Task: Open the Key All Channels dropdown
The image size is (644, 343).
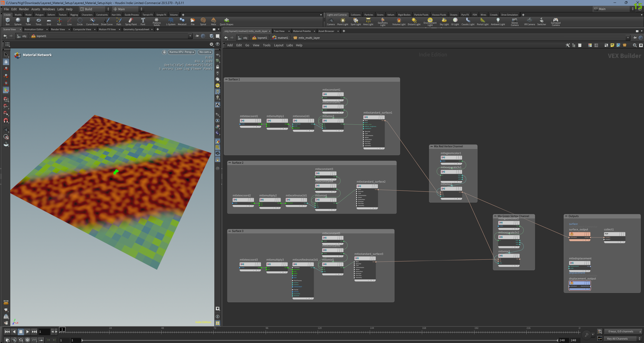Action: [623, 339]
